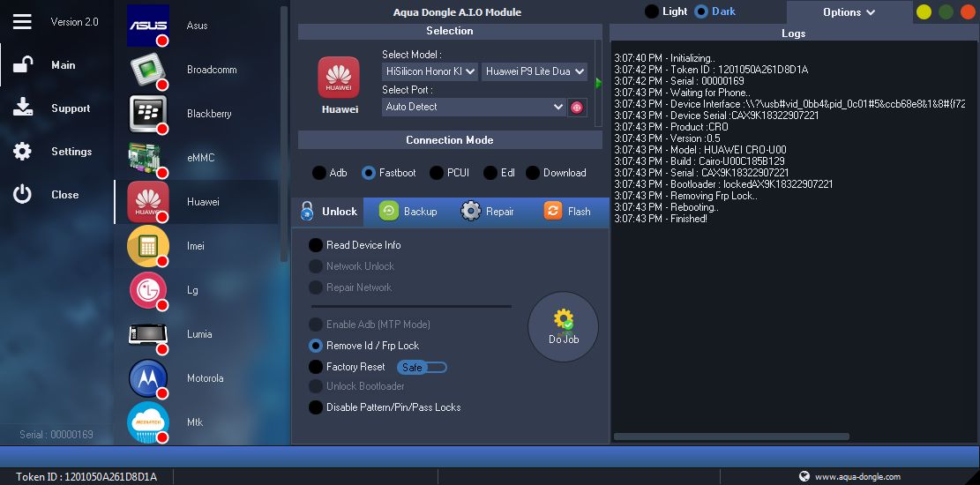This screenshot has width=980, height=485.
Task: Click the port refresh icon beside Auto Detect
Action: [576, 108]
